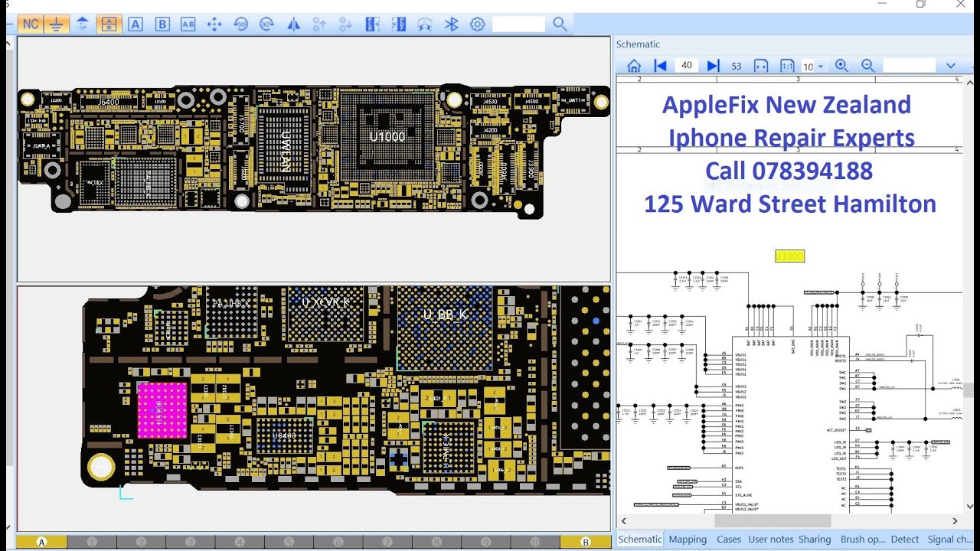Select the U_BB_K chip on bottom board
The height and width of the screenshot is (551, 980).
(x=444, y=329)
